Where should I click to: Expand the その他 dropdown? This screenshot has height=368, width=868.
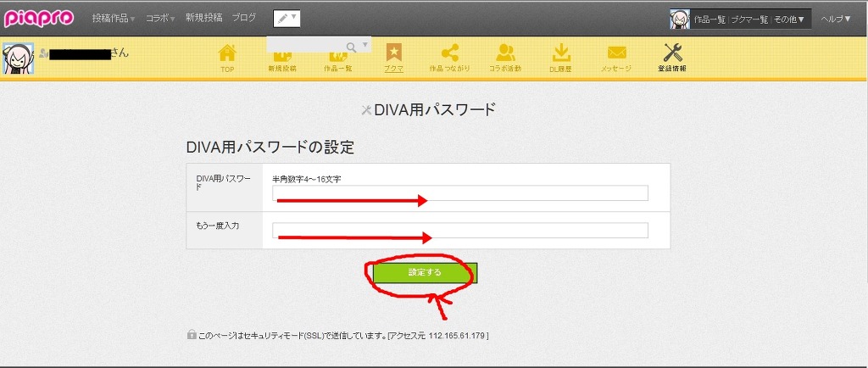tap(789, 20)
